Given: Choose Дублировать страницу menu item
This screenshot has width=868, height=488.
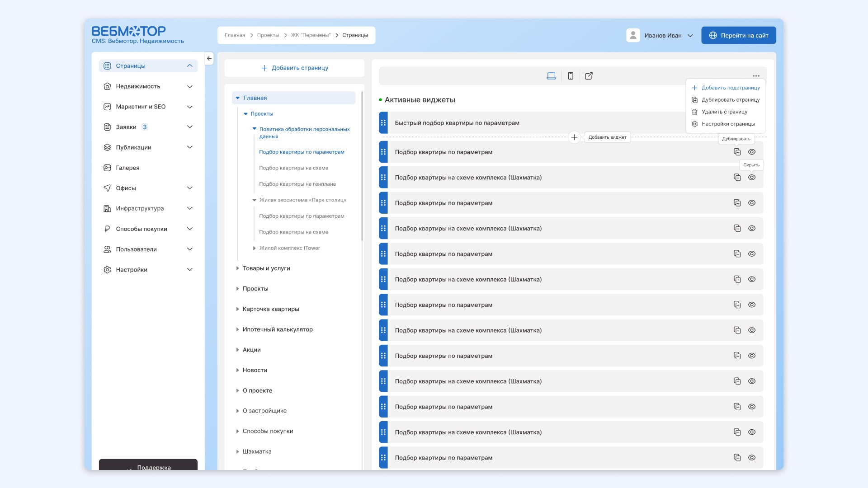Looking at the screenshot, I should pyautogui.click(x=726, y=100).
